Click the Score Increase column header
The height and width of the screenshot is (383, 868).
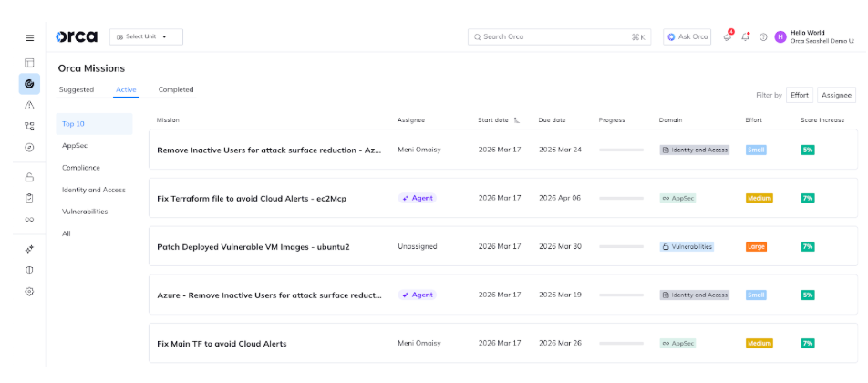tap(822, 120)
